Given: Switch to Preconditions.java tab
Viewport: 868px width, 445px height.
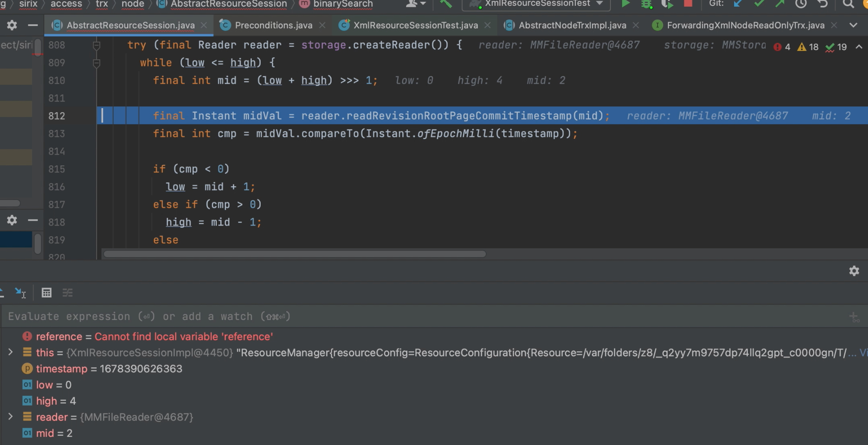Looking at the screenshot, I should pos(273,25).
